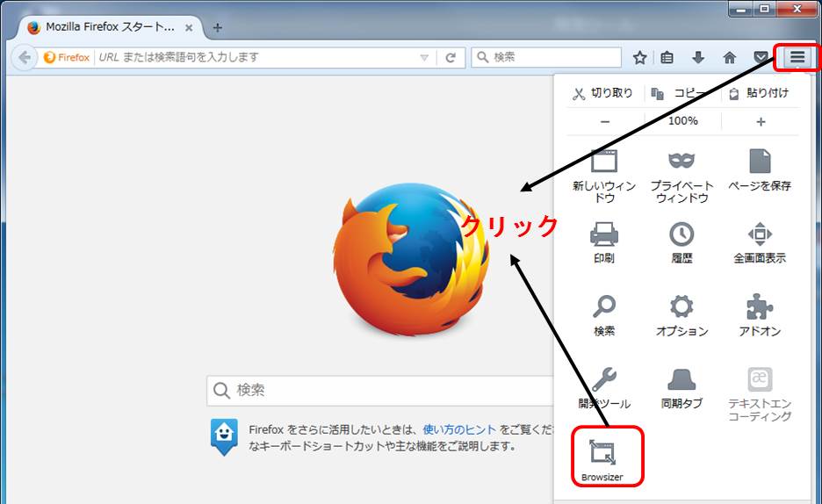
Task: Click the start page 検索 search field
Action: point(380,391)
